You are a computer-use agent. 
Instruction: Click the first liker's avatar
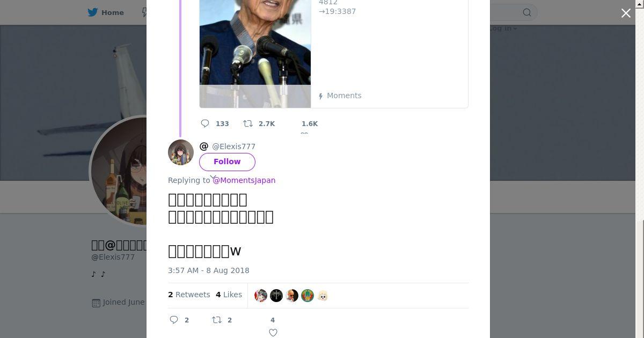point(261,296)
